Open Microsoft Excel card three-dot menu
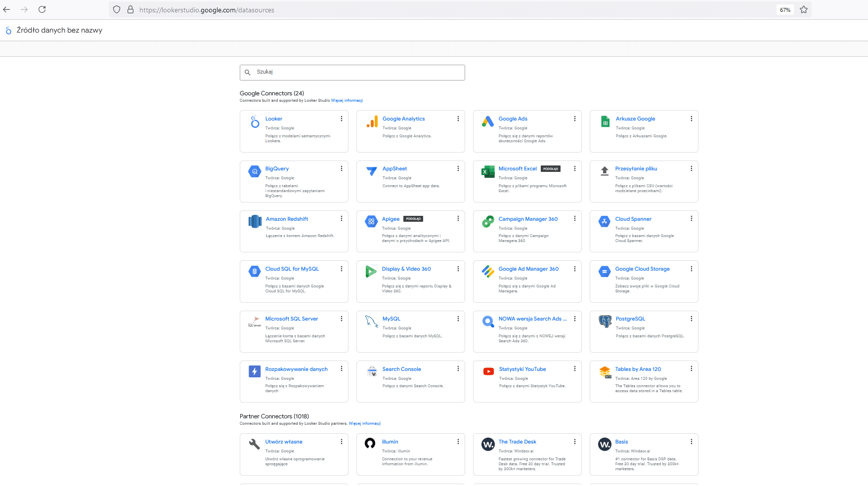This screenshot has height=486, width=868. 575,168
